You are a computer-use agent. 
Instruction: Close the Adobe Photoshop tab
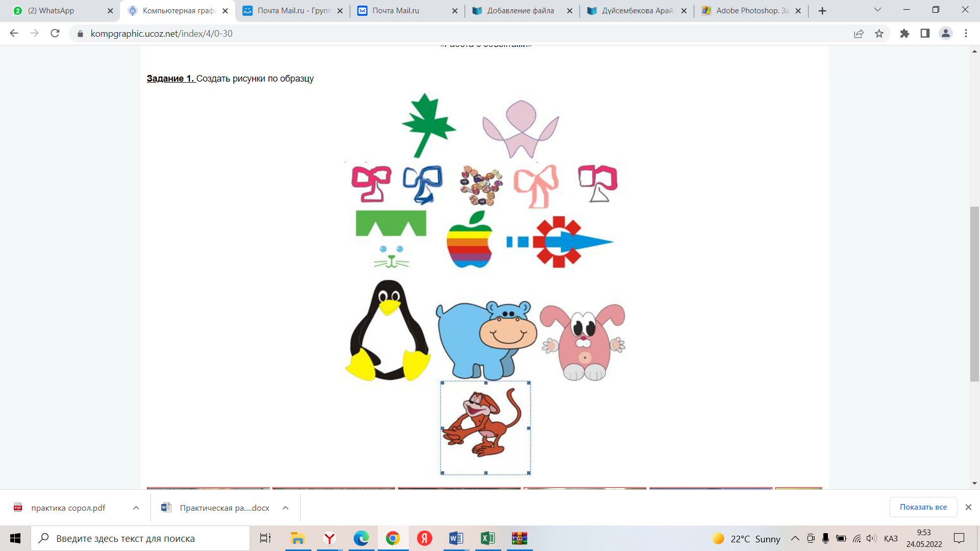pos(798,11)
